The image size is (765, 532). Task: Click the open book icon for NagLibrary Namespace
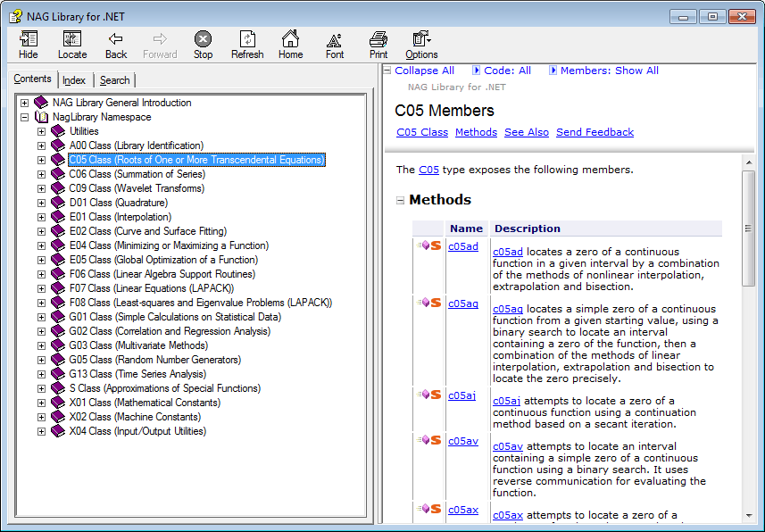(41, 117)
